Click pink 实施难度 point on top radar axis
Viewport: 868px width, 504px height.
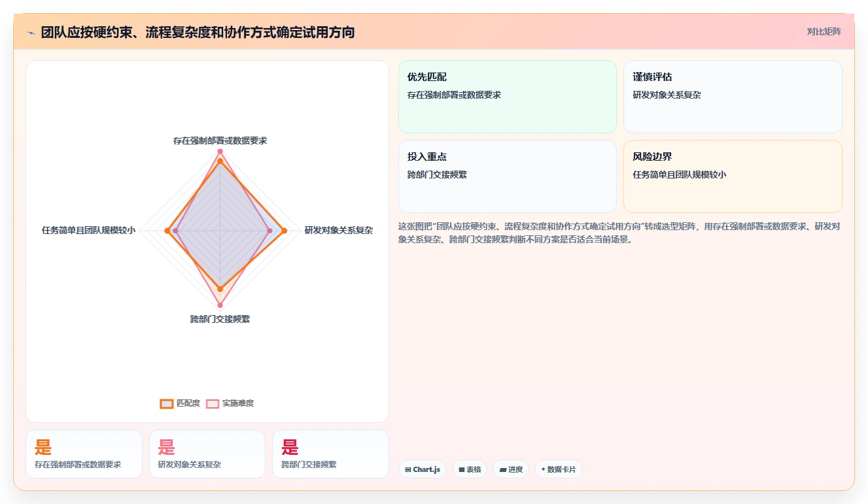[220, 152]
